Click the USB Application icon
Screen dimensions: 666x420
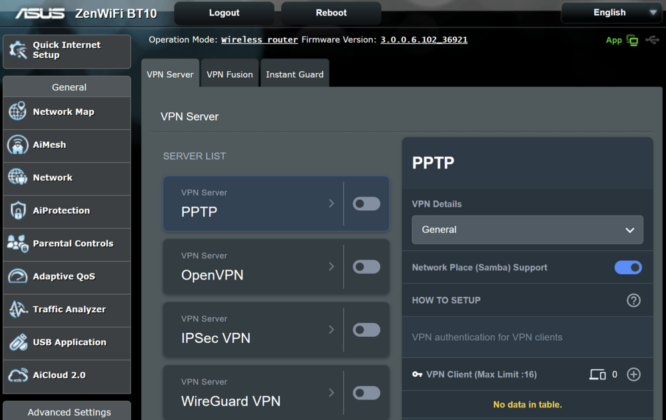click(x=17, y=342)
